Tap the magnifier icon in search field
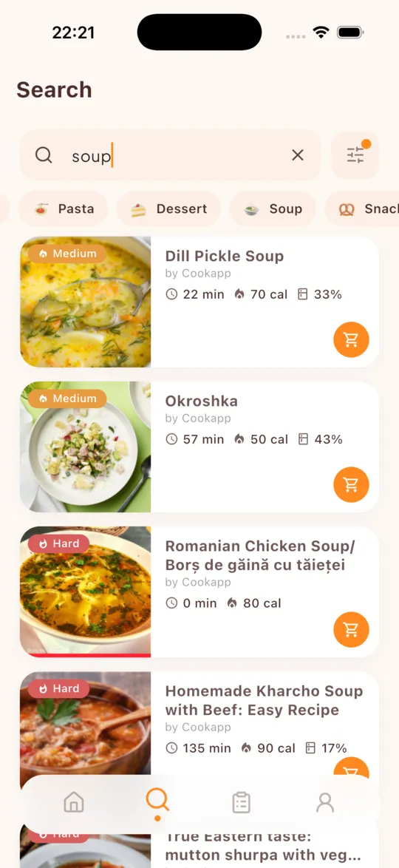This screenshot has height=868, width=399. tap(44, 155)
